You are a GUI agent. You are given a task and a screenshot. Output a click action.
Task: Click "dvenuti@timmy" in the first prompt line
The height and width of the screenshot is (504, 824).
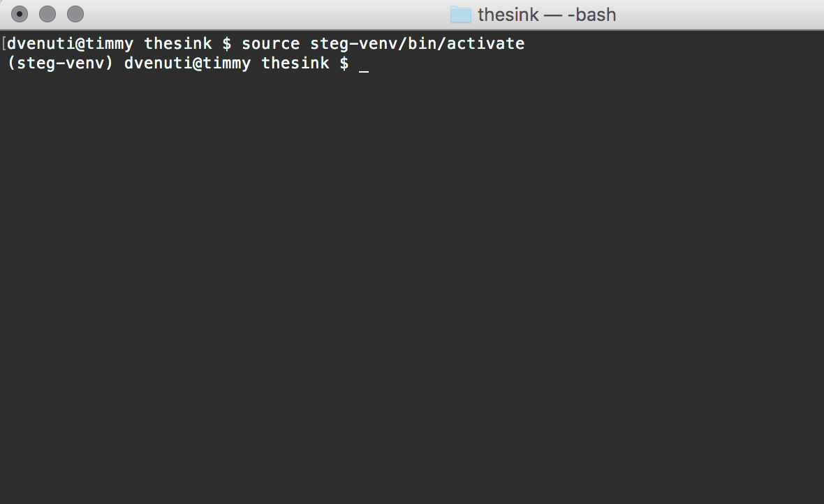pyautogui.click(x=70, y=43)
